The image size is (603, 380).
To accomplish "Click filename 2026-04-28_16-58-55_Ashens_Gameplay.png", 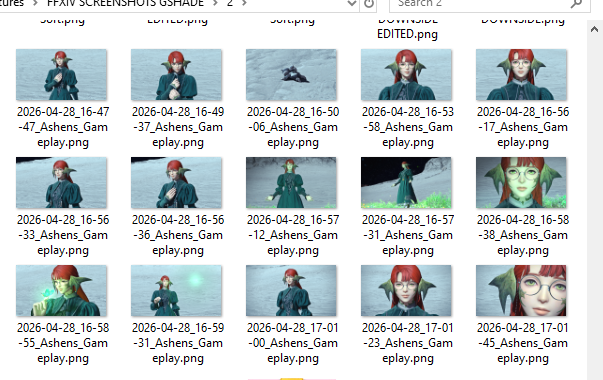I will point(63,343).
